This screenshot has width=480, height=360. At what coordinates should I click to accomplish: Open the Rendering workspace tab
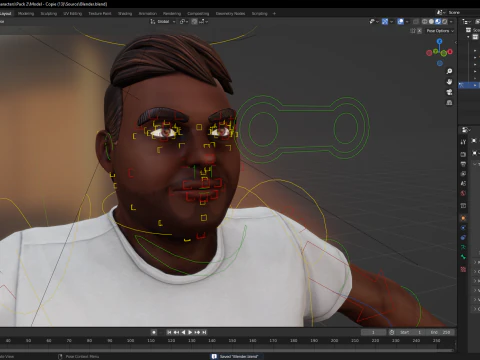click(x=172, y=13)
